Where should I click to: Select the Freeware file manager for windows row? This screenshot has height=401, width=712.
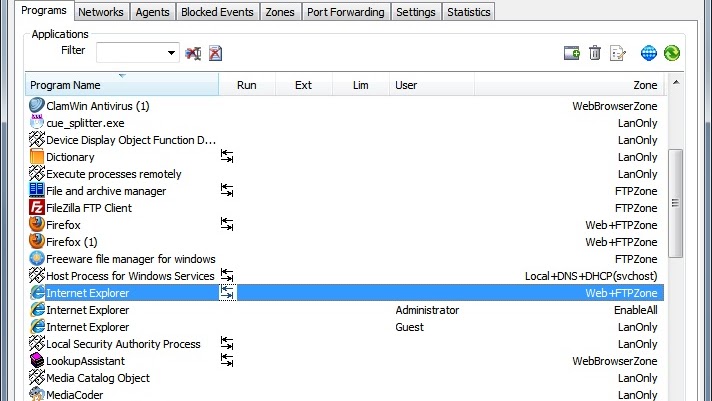click(x=346, y=259)
